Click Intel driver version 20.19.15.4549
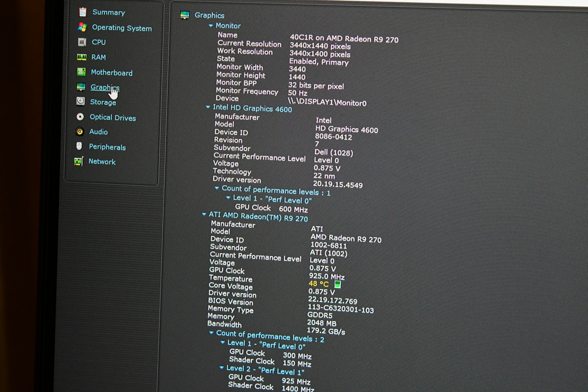Image resolution: width=588 pixels, height=392 pixels. click(338, 184)
